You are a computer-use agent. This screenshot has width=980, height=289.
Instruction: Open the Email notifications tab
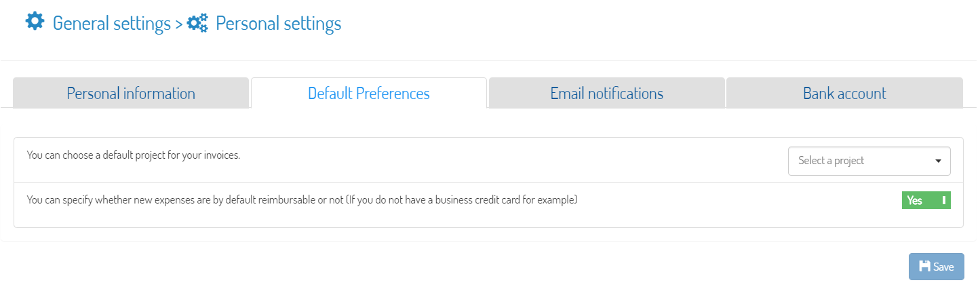pos(607,93)
